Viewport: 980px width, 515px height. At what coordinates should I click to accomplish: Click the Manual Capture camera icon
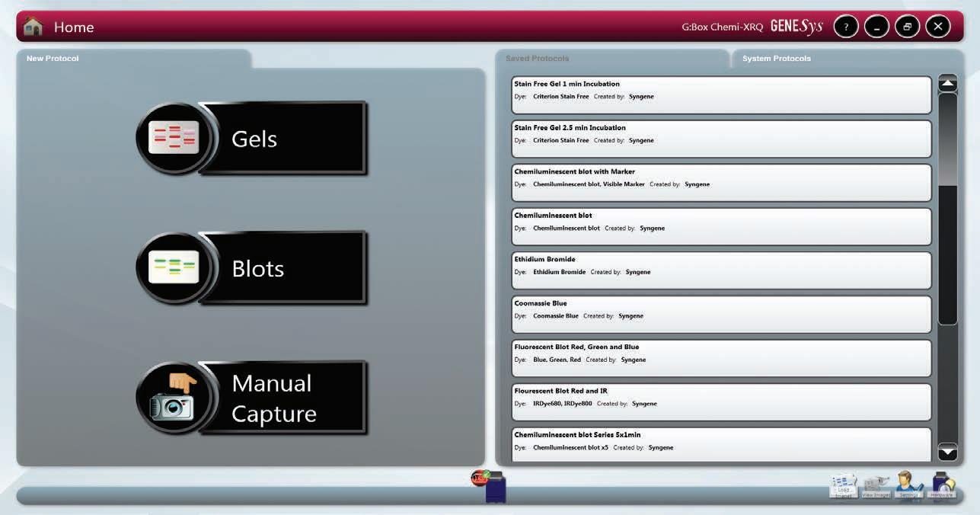coord(173,398)
